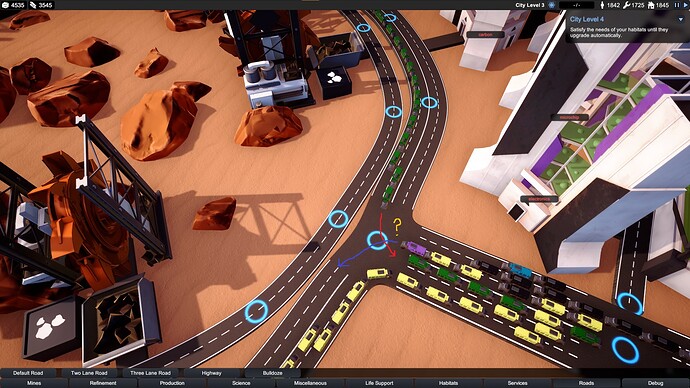Collapse the City Level 4 objective panel
This screenshot has height=388, width=690.
(x=681, y=19)
